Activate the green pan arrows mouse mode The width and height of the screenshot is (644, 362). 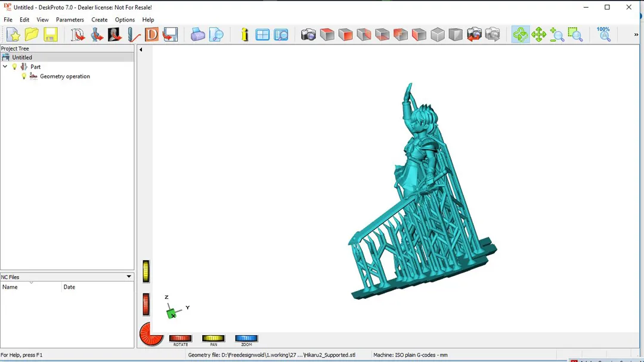click(538, 35)
